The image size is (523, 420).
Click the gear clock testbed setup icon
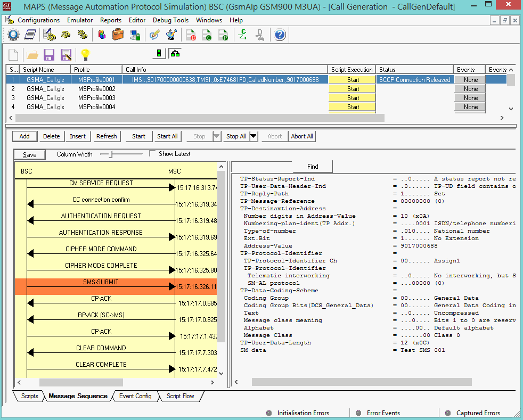click(x=13, y=35)
